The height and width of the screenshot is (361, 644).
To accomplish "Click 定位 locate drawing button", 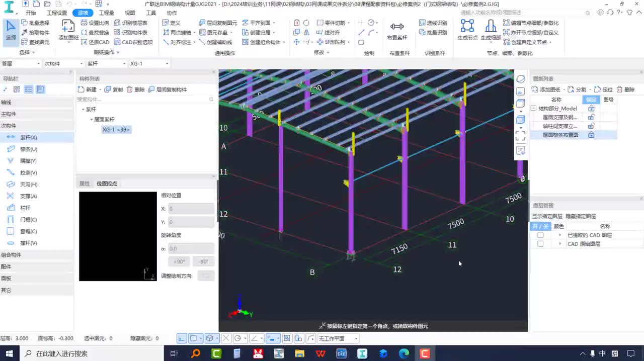I will pos(604,89).
